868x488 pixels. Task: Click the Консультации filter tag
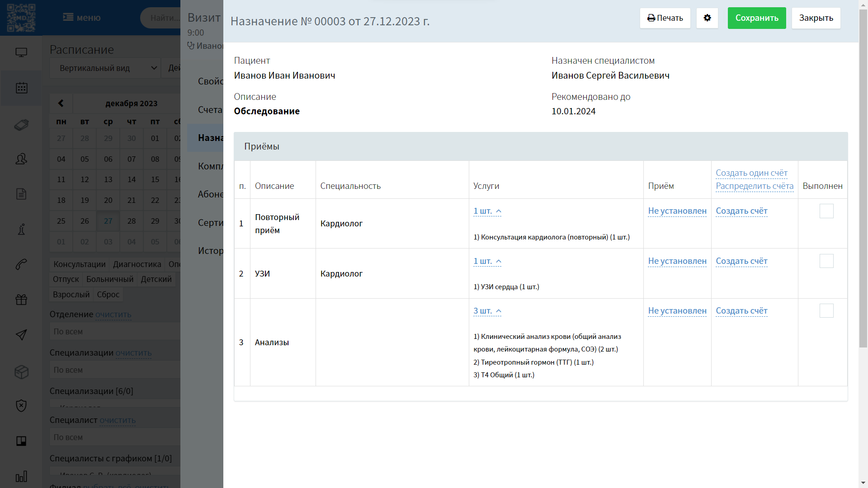click(x=80, y=264)
